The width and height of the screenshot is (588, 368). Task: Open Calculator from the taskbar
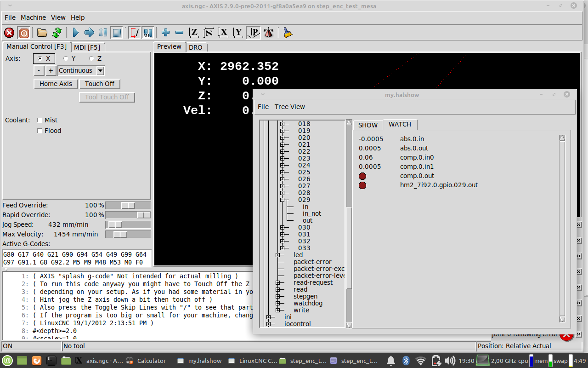[x=146, y=361]
